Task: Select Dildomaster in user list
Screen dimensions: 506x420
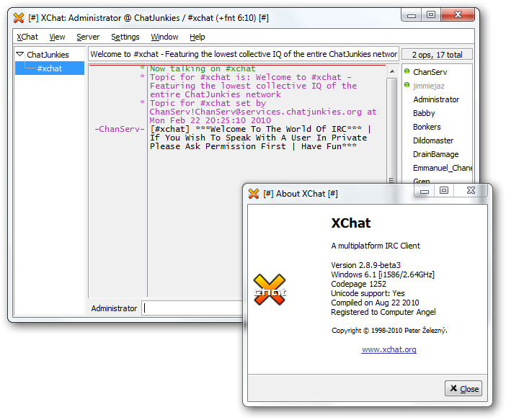Action: tap(433, 140)
